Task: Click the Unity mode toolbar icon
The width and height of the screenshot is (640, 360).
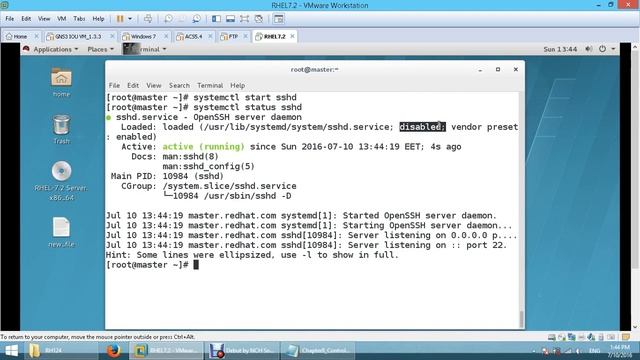Action: coord(259,19)
